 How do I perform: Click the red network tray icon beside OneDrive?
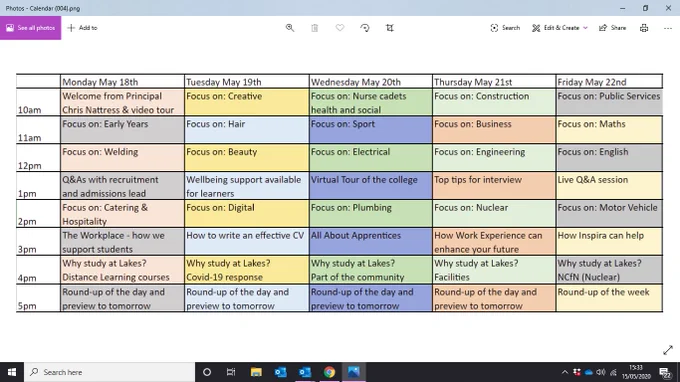(576, 372)
